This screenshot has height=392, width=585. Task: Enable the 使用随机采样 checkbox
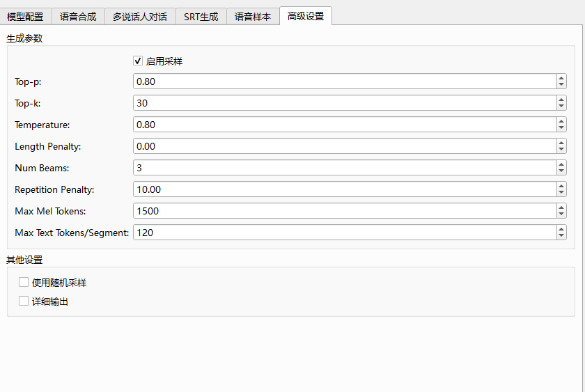(x=24, y=283)
